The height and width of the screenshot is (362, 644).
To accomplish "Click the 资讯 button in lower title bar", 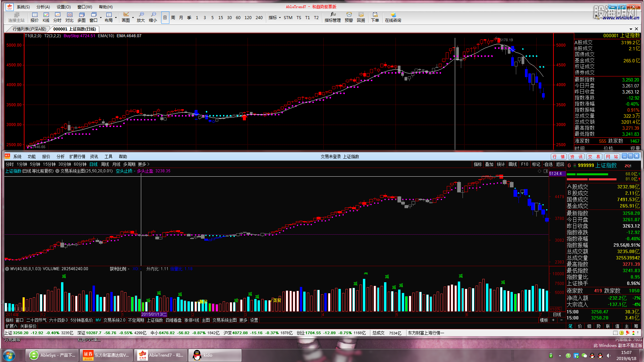I will click(x=577, y=157).
